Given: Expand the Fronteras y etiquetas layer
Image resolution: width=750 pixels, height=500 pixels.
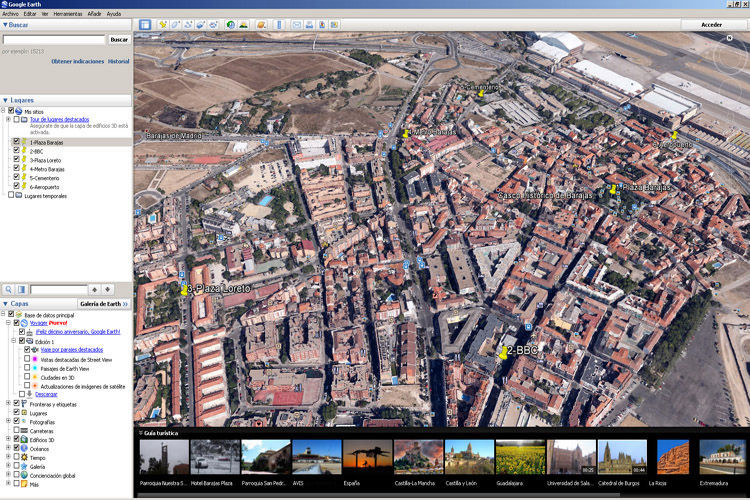Looking at the screenshot, I should tap(8, 404).
